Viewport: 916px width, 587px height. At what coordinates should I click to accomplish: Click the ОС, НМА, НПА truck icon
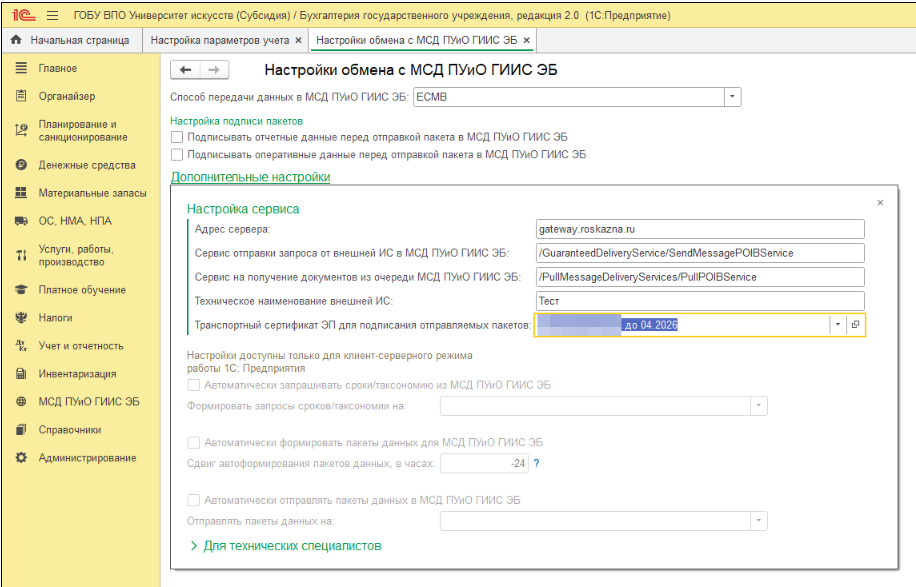point(20,220)
